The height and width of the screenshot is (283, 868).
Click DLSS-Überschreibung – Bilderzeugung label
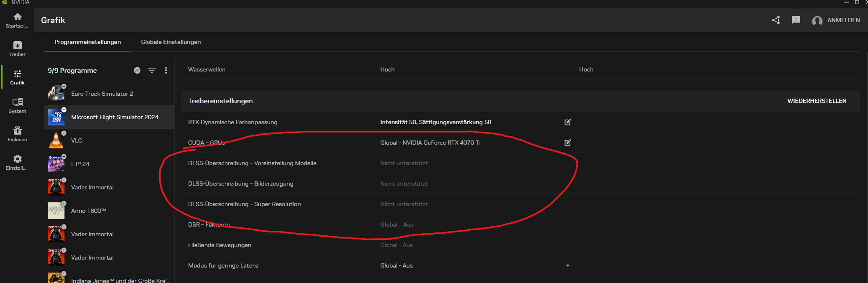click(x=241, y=184)
